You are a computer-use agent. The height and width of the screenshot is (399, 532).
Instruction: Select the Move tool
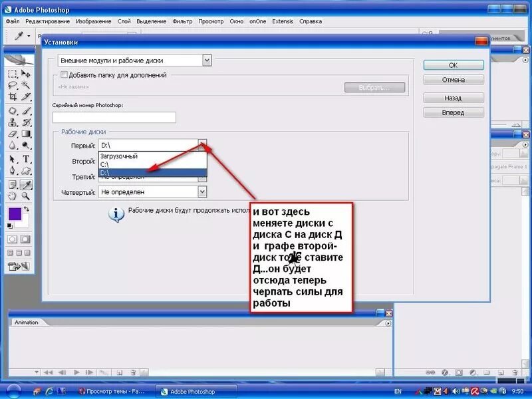click(26, 74)
